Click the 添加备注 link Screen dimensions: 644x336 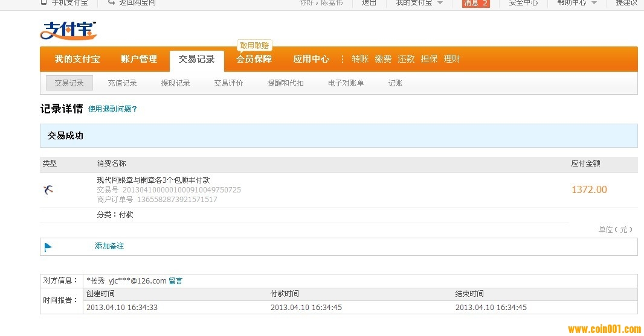(x=109, y=246)
